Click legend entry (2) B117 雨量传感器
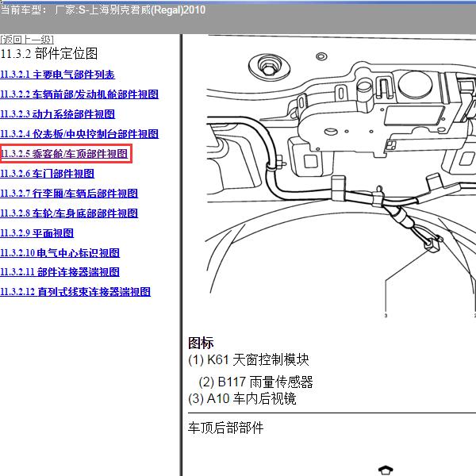This screenshot has width=476, height=476. 256,382
